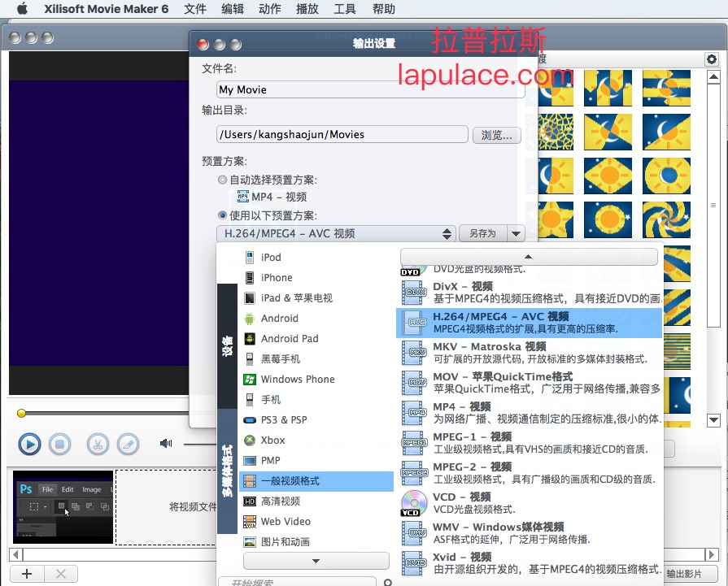This screenshot has height=586, width=728.
Task: Choose 黑莓手机 category
Action: click(316, 358)
